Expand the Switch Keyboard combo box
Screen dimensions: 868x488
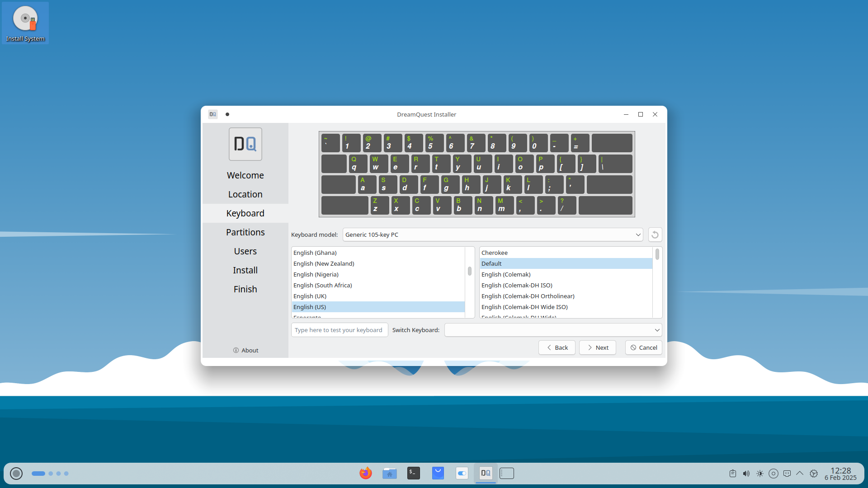[x=553, y=330]
